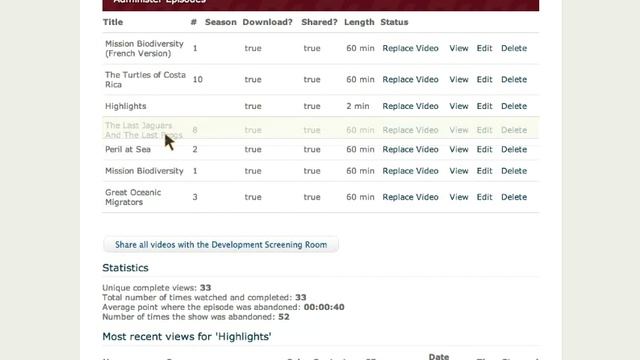Delete Peril at Sea episode
Screen dimensions: 640x360
[x=514, y=149]
